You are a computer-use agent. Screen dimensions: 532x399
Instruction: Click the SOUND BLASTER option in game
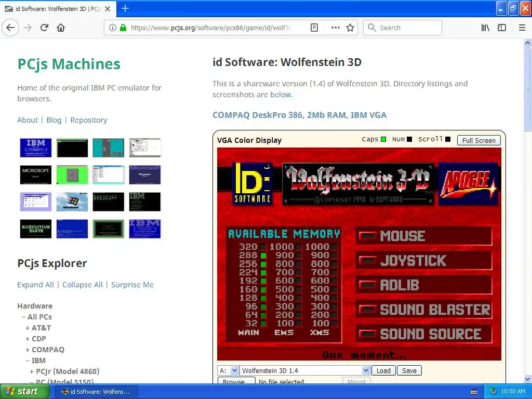pos(424,310)
